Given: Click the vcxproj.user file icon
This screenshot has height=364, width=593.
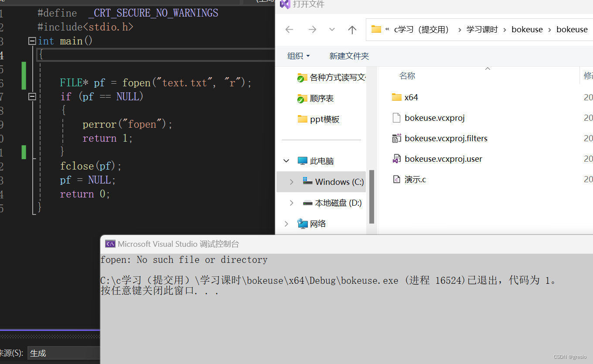Looking at the screenshot, I should pos(396,159).
